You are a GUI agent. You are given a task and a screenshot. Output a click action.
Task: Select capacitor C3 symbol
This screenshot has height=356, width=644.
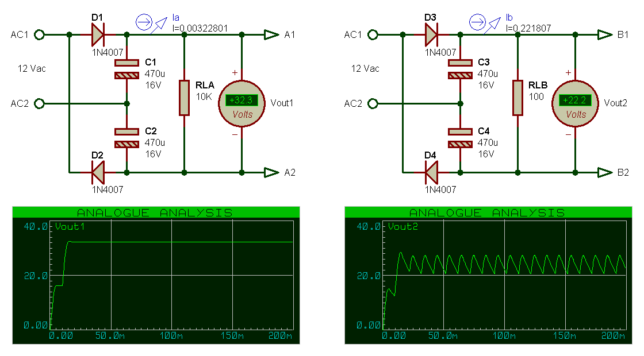click(x=461, y=69)
